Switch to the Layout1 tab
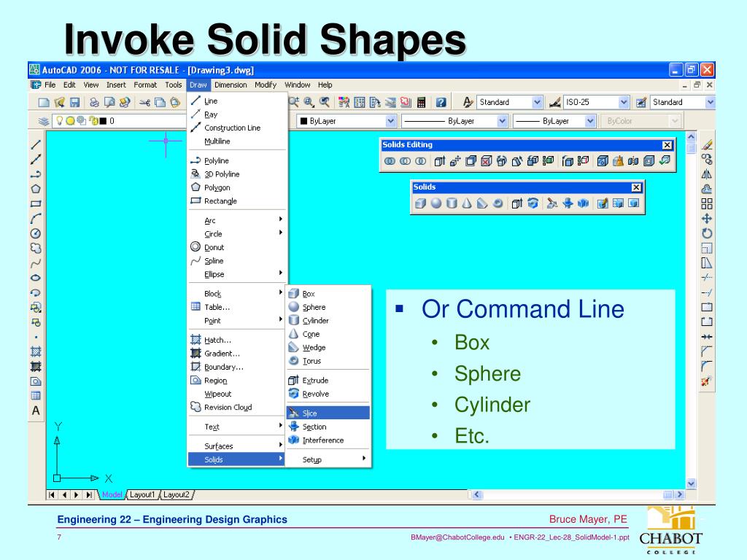Screen dimensions: 747x560 coord(142,495)
